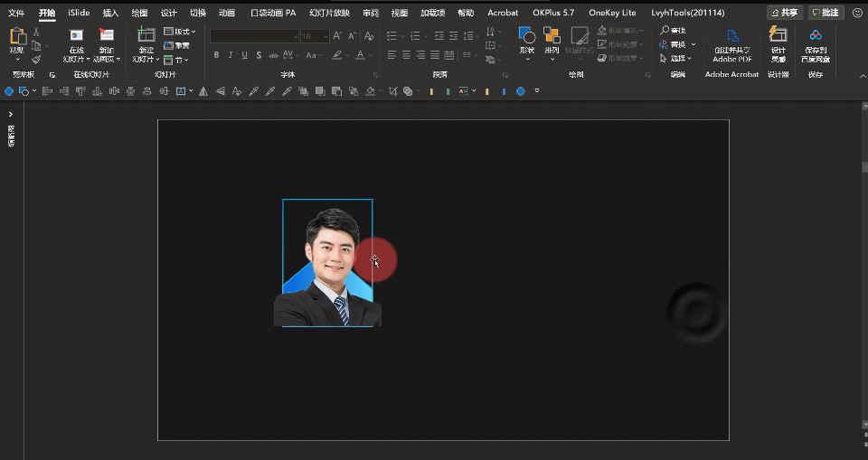Viewport: 868px width, 460px height.
Task: Click the New Slide icon
Action: (x=146, y=36)
